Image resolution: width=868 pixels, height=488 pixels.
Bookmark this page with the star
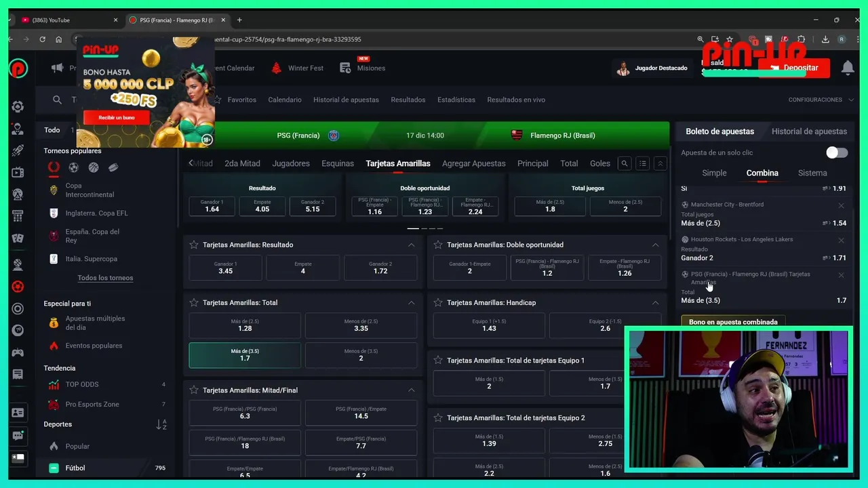click(x=730, y=39)
